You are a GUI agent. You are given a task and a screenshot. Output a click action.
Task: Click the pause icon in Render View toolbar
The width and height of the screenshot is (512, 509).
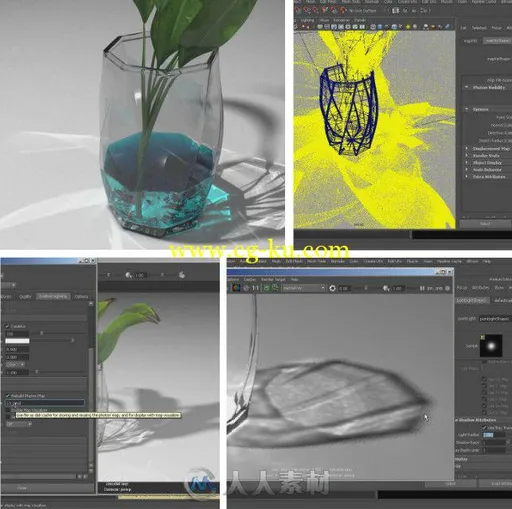click(x=422, y=288)
